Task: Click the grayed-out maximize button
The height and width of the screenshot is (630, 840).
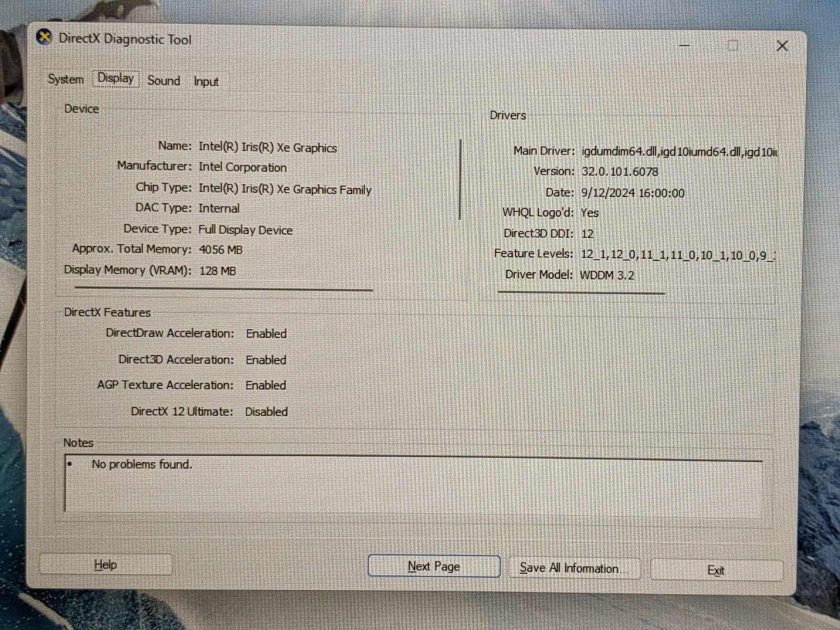Action: (x=733, y=46)
